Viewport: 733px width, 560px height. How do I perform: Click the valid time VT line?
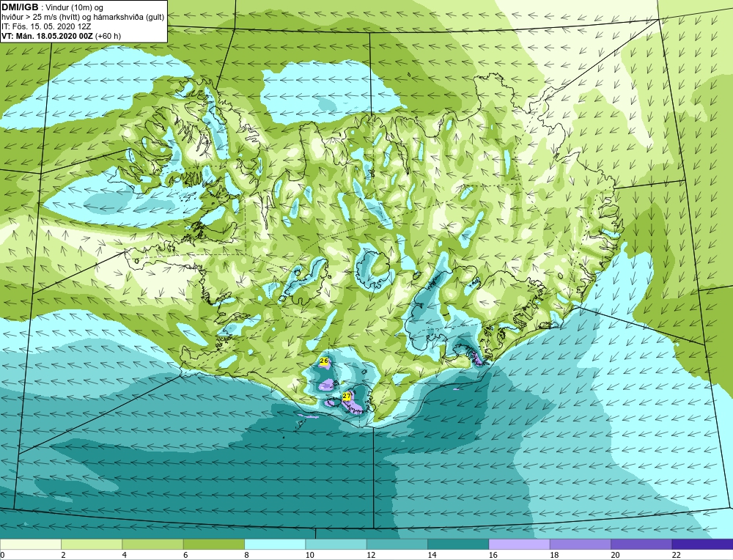point(62,35)
